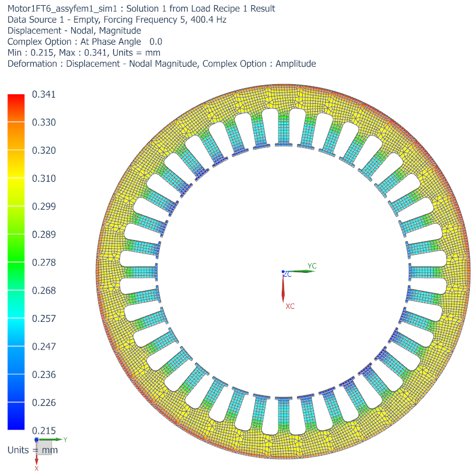Image resolution: width=476 pixels, height=476 pixels.
Task: Click the 'Displacement - Nodal, Magnitude' header line
Action: (74, 30)
